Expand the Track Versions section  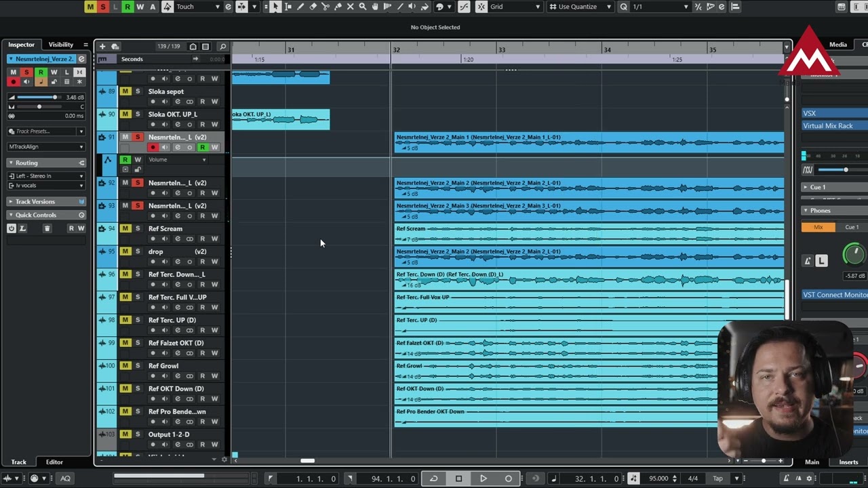(x=46, y=201)
